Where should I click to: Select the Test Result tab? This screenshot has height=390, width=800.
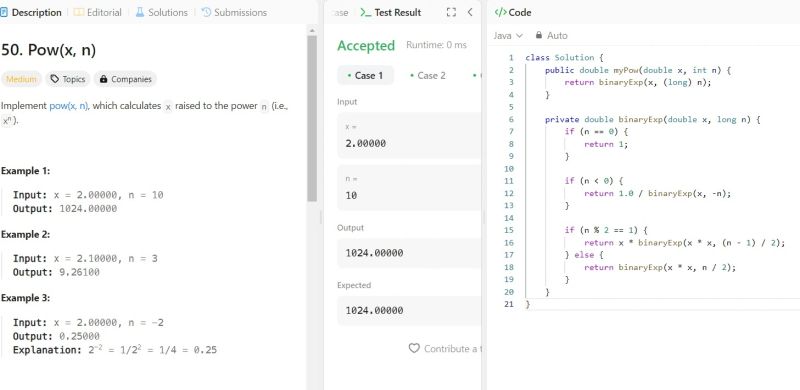(x=391, y=12)
